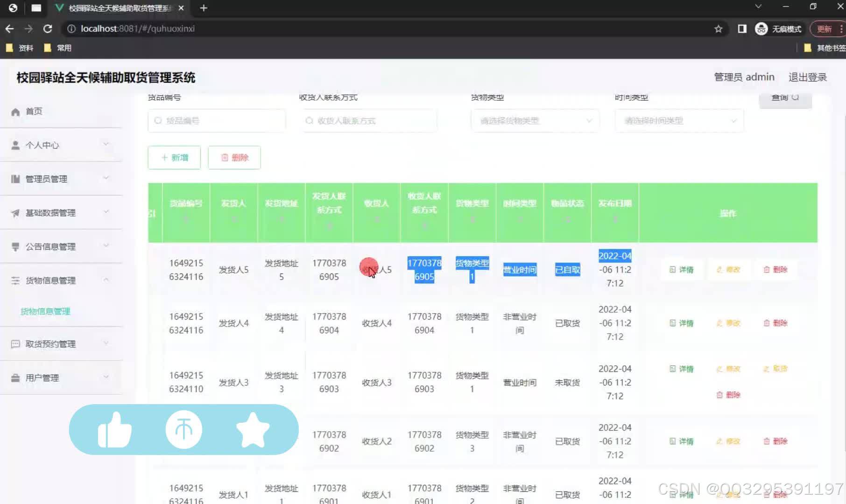This screenshot has height=504, width=846.
Task: Click 删除 for row 发货人4
Action: pyautogui.click(x=775, y=323)
